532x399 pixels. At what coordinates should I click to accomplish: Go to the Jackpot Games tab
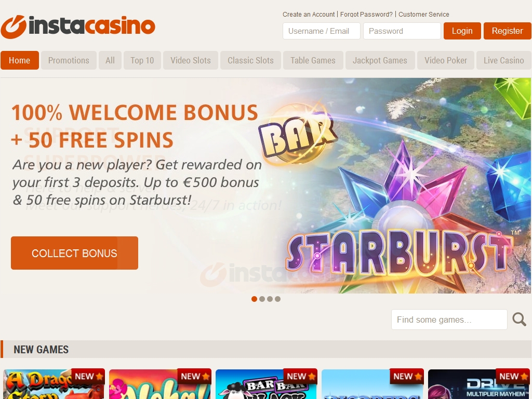[x=380, y=60]
